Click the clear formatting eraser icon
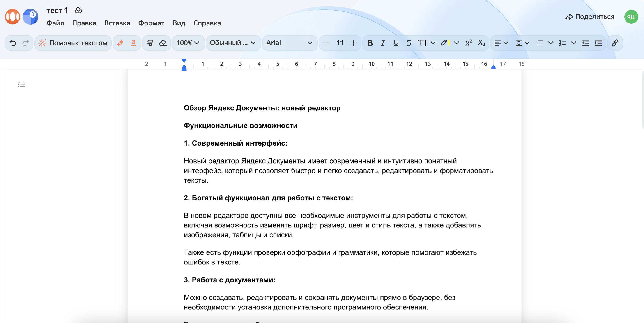Viewport: 644px width, 323px height. point(163,43)
